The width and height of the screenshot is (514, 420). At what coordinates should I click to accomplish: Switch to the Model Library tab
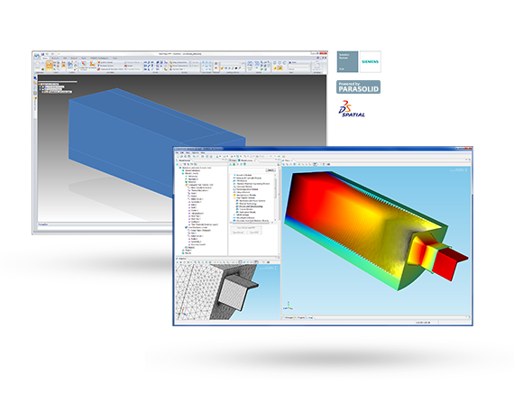(246, 160)
